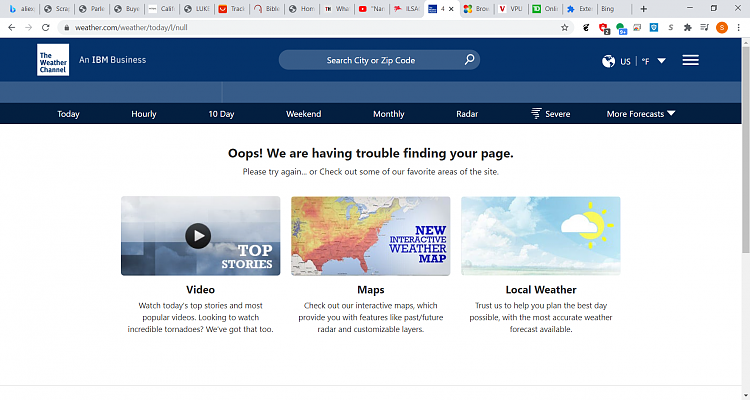Bookmark this page with the star icon

tap(565, 28)
